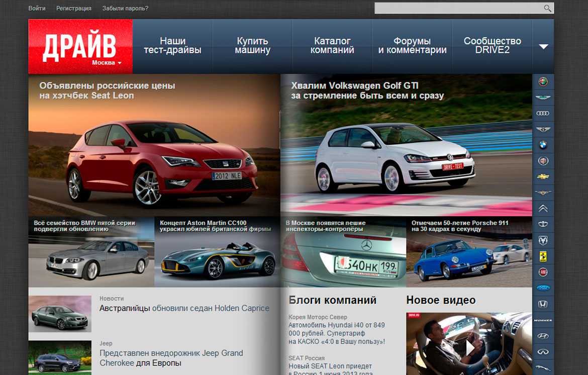Open the пешие инспекторы-контролёры story

(343, 252)
